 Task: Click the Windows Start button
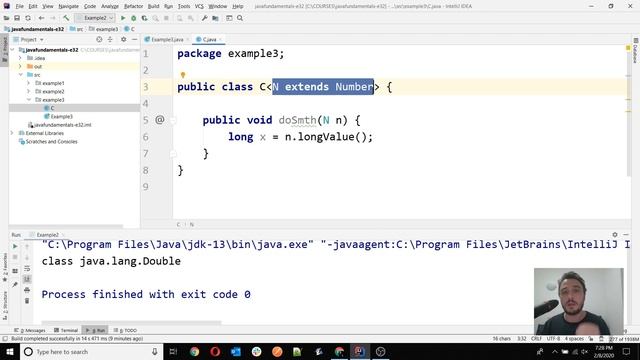point(10,351)
